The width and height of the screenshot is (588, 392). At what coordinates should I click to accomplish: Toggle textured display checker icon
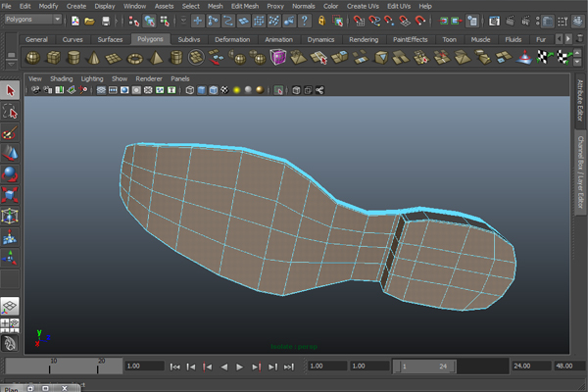pyautogui.click(x=224, y=90)
